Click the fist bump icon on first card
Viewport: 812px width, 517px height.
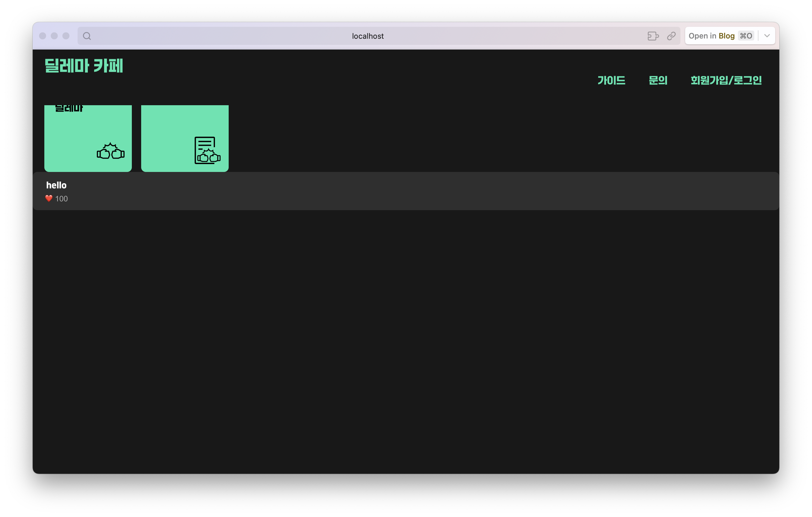point(111,151)
